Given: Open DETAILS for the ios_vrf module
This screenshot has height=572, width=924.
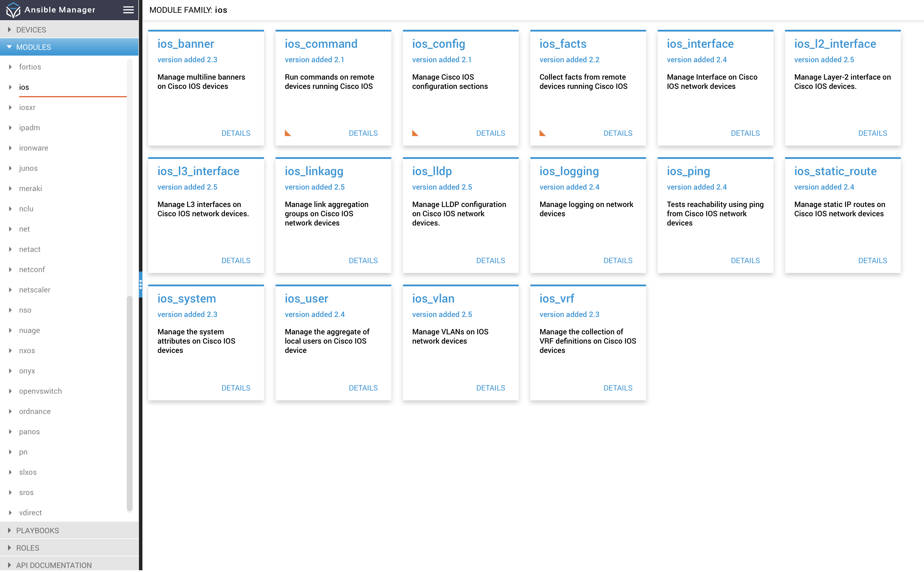Looking at the screenshot, I should [x=618, y=387].
